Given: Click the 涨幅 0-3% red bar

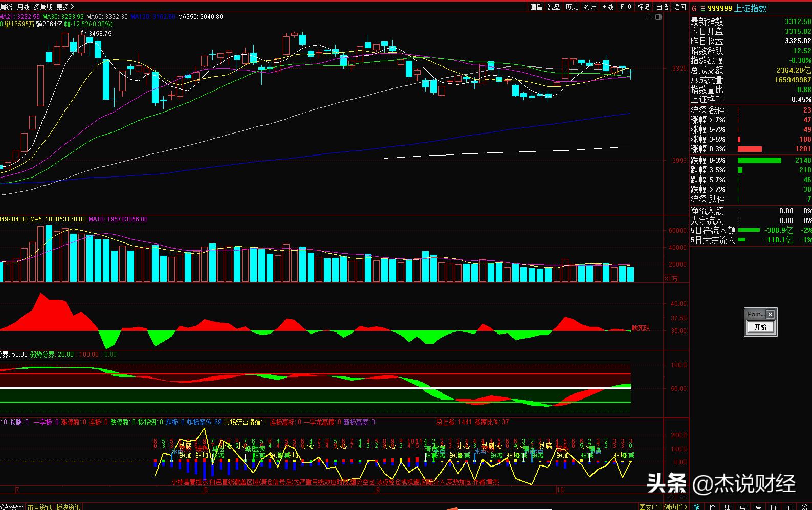Looking at the screenshot, I should click(750, 149).
